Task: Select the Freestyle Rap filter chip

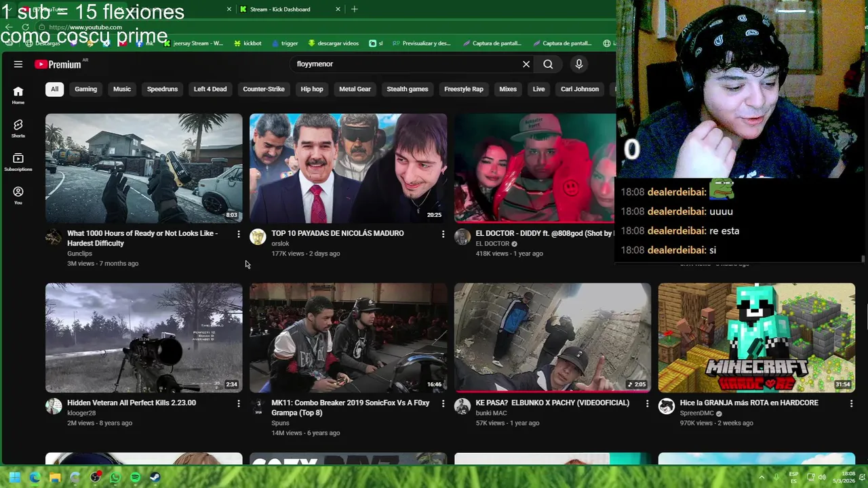Action: 464,89
